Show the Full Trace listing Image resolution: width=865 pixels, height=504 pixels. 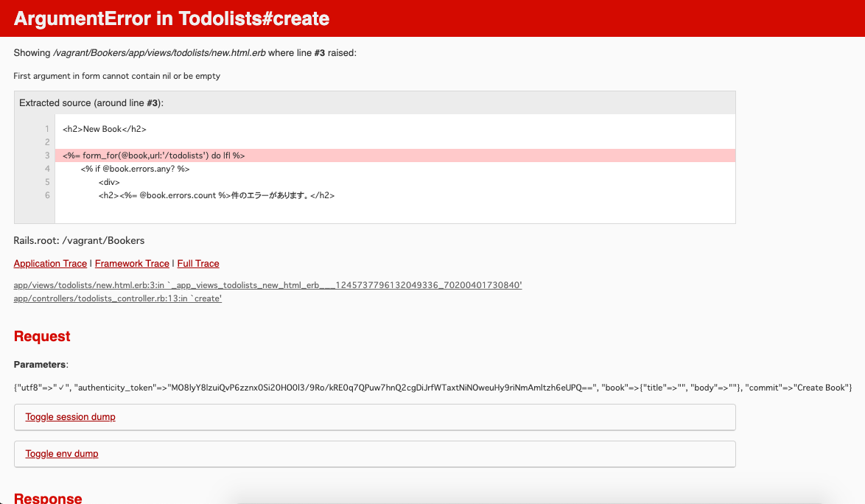coord(197,263)
